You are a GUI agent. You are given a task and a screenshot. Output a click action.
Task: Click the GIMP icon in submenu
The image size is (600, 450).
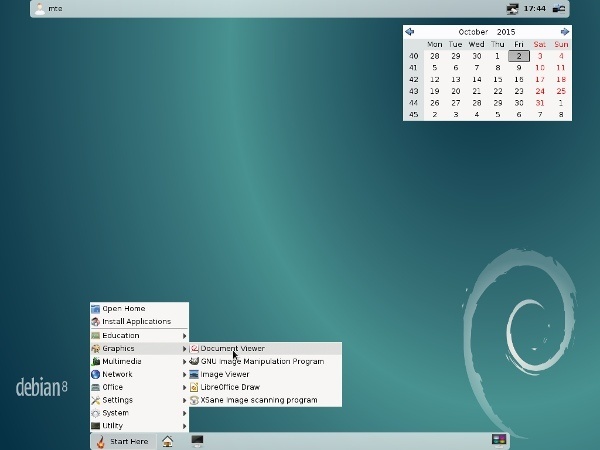tap(194, 361)
